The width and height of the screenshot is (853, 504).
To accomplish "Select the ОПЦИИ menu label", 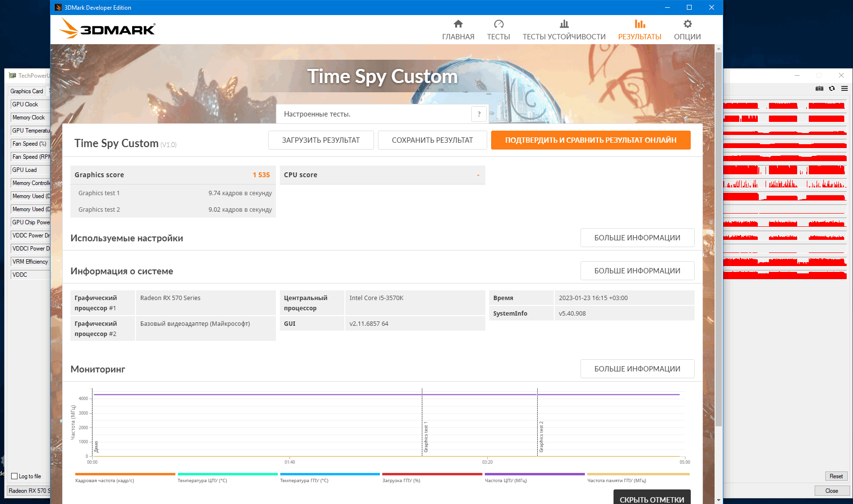I will 687,37.
